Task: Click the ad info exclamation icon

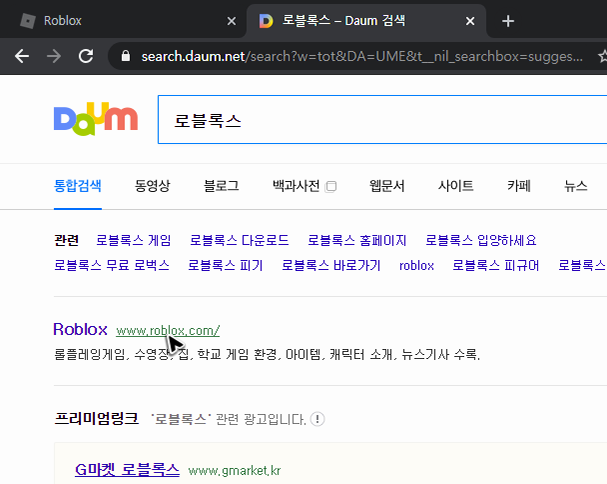Action: point(317,419)
